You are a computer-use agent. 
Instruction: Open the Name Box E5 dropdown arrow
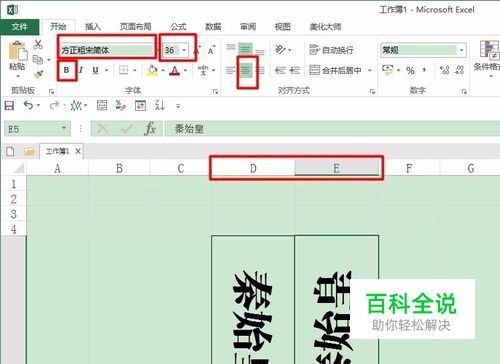(x=64, y=128)
